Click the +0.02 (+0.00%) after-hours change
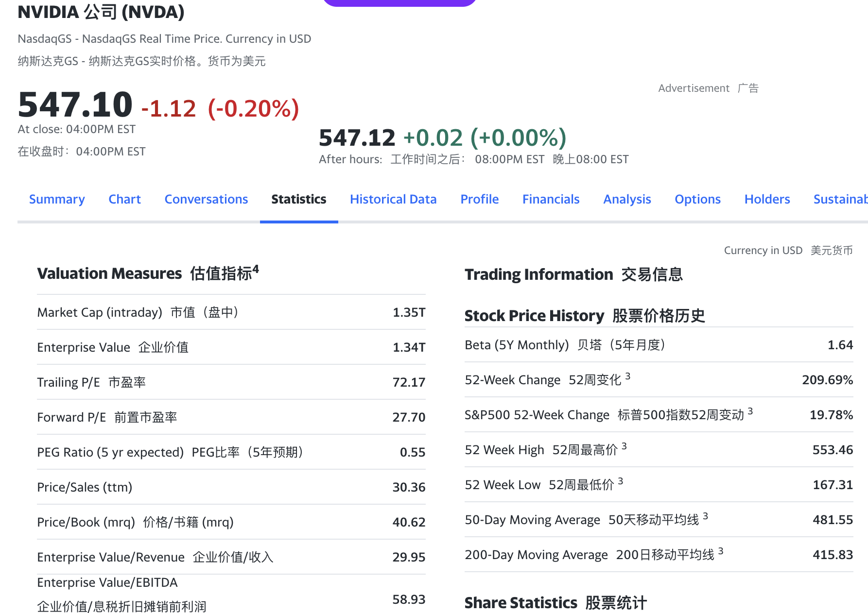This screenshot has width=868, height=613. (x=485, y=137)
